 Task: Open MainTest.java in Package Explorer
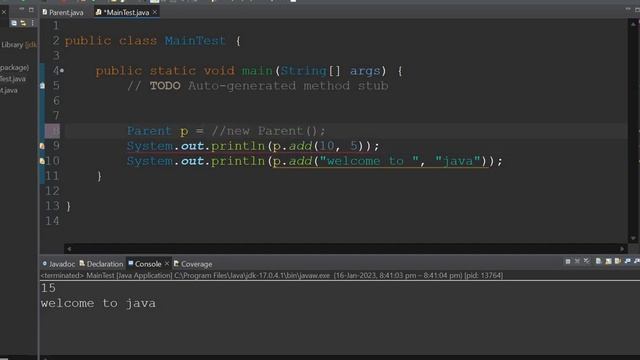coord(13,79)
